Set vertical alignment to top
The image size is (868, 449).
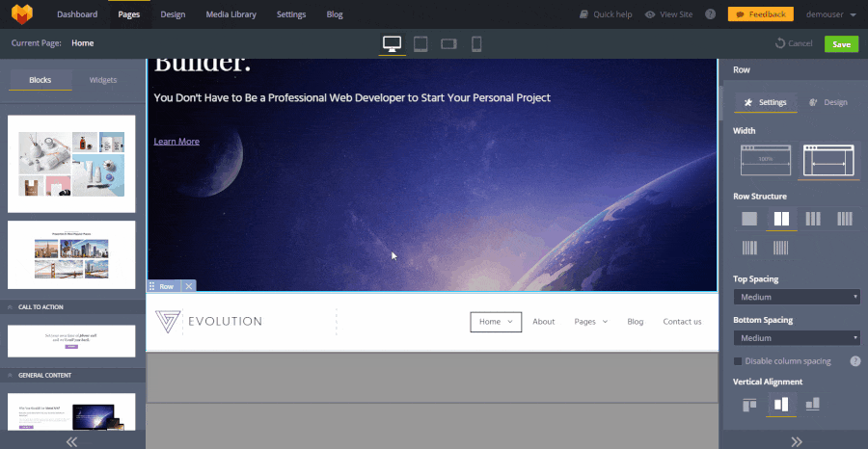point(749,405)
